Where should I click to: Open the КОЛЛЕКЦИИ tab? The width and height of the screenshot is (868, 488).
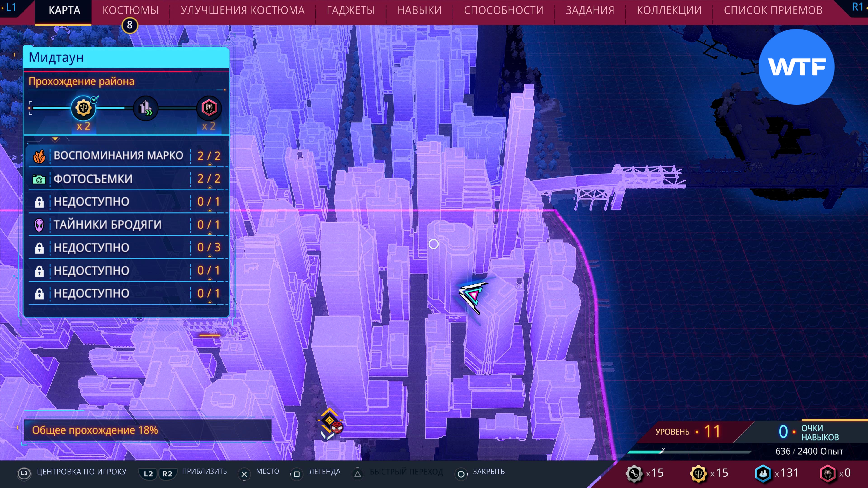(669, 10)
